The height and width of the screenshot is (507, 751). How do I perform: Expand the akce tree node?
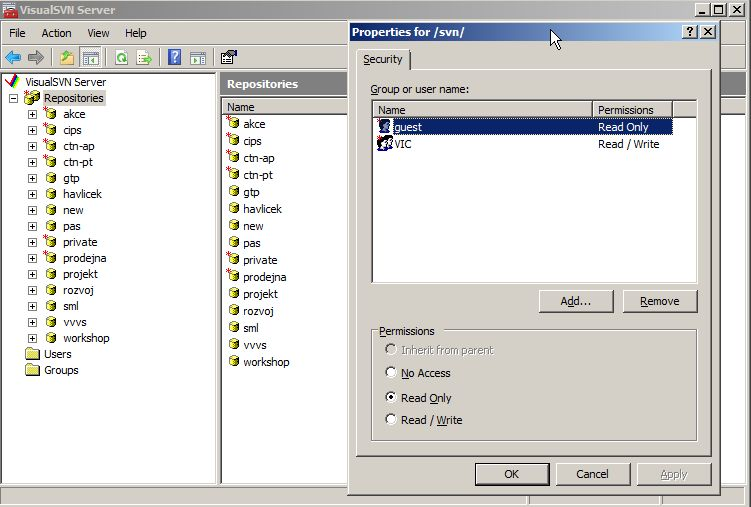[32, 114]
